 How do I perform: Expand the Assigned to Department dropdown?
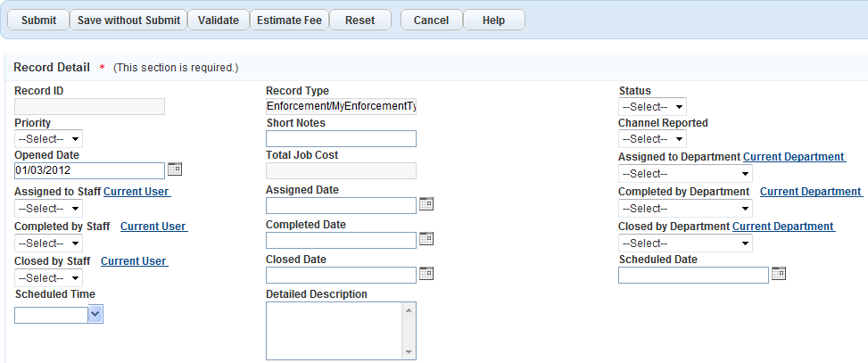pyautogui.click(x=685, y=174)
